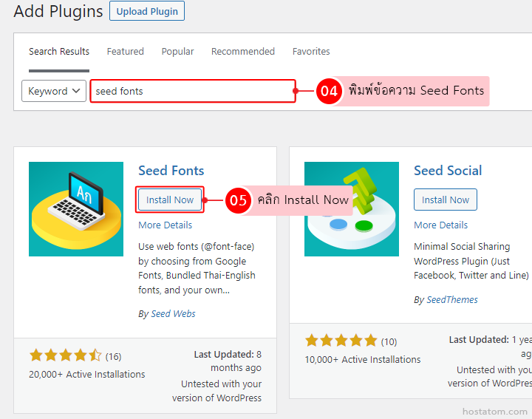Switch to the Featured tab

click(x=125, y=52)
